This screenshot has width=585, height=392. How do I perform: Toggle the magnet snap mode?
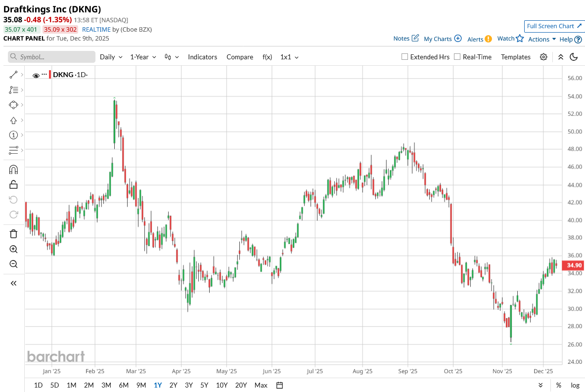point(13,170)
